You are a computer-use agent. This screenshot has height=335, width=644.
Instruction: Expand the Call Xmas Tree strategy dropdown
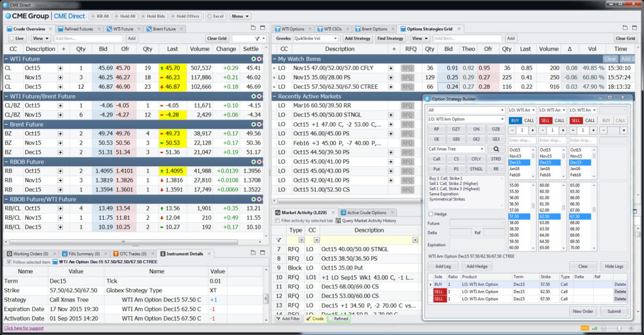[x=481, y=149]
